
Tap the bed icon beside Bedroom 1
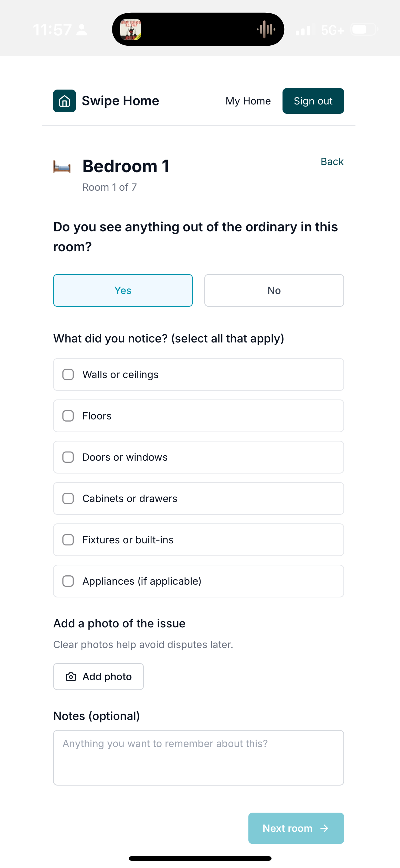[x=62, y=167]
